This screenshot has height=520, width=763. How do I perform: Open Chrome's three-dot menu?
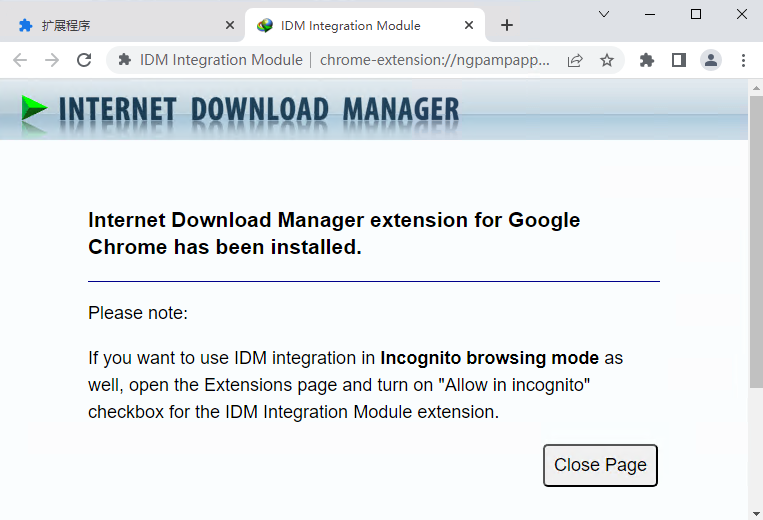[743, 60]
